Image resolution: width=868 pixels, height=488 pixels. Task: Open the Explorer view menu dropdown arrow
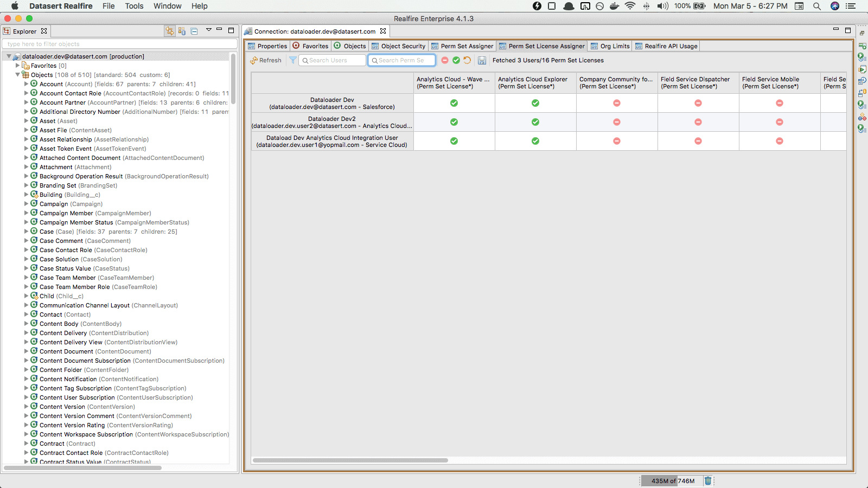(209, 30)
